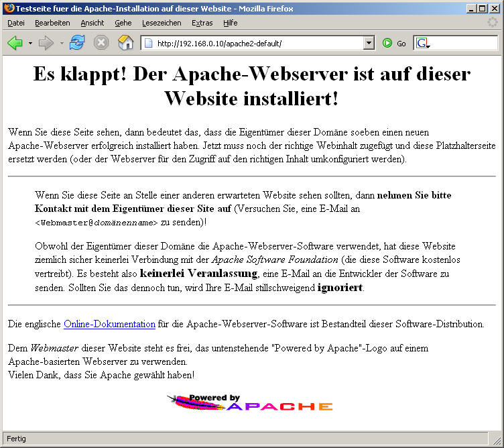Click the Google search engine icon

coord(422,43)
